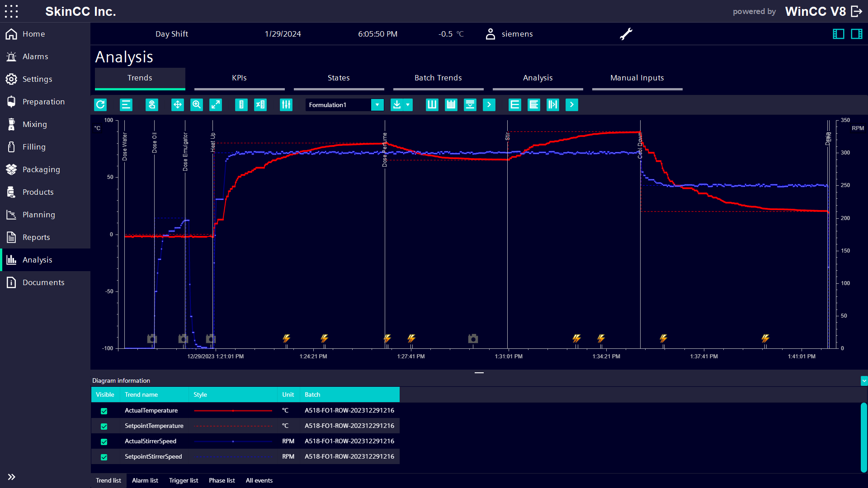Switch to the KPIs tab
The height and width of the screenshot is (488, 868).
point(240,79)
